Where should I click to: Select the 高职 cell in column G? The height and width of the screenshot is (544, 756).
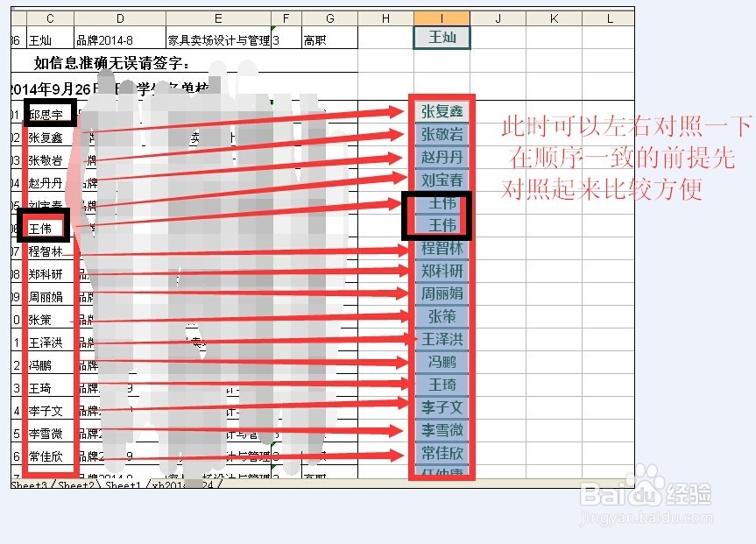tap(329, 38)
